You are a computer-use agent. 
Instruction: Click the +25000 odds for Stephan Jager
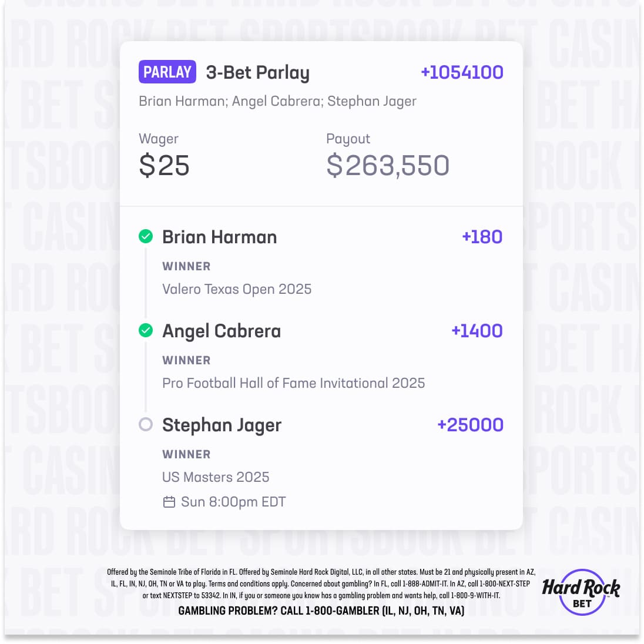tap(470, 425)
